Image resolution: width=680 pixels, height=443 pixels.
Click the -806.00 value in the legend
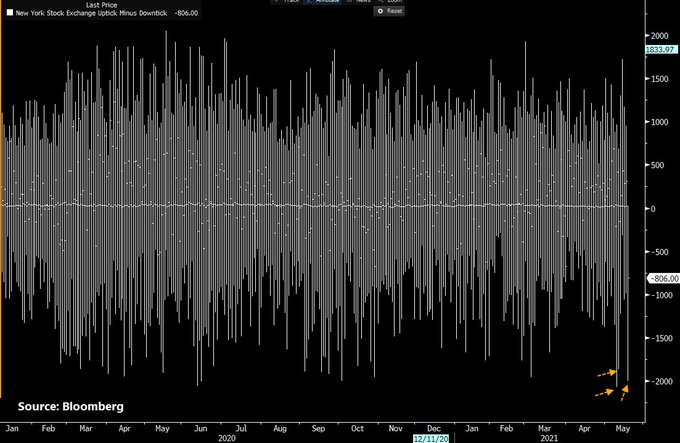click(x=186, y=13)
